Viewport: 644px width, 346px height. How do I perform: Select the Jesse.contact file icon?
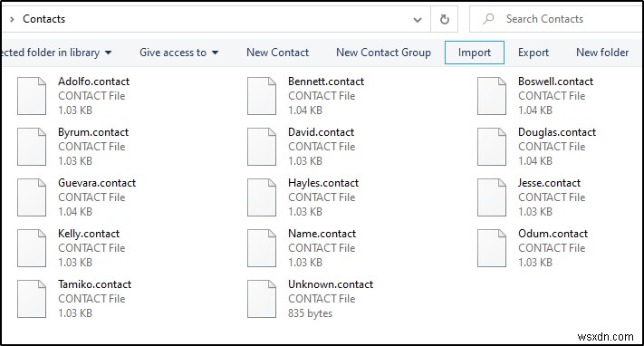(x=492, y=197)
